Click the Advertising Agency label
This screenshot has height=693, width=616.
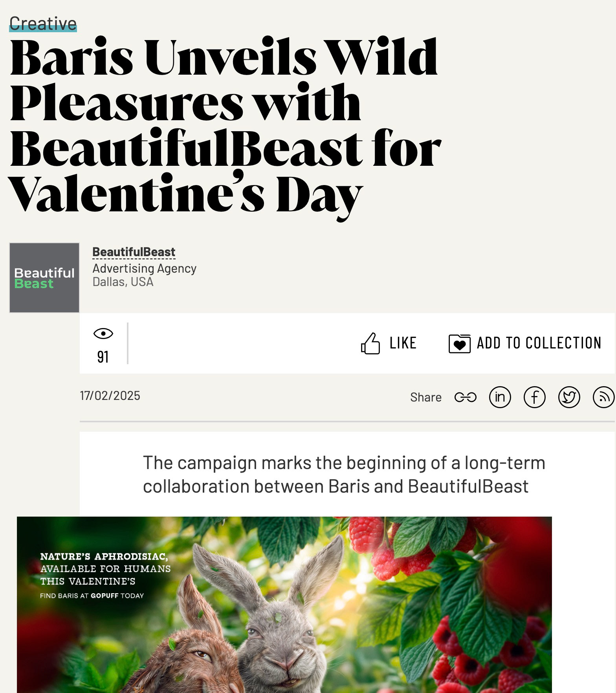[x=144, y=268]
